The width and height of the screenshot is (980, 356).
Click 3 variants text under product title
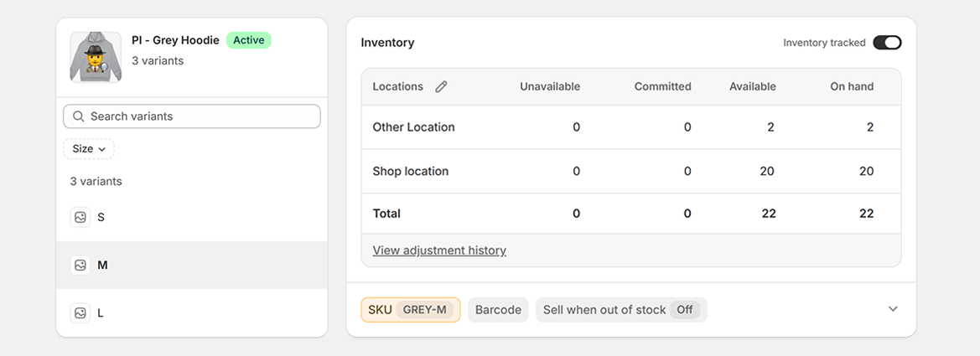[x=158, y=61]
